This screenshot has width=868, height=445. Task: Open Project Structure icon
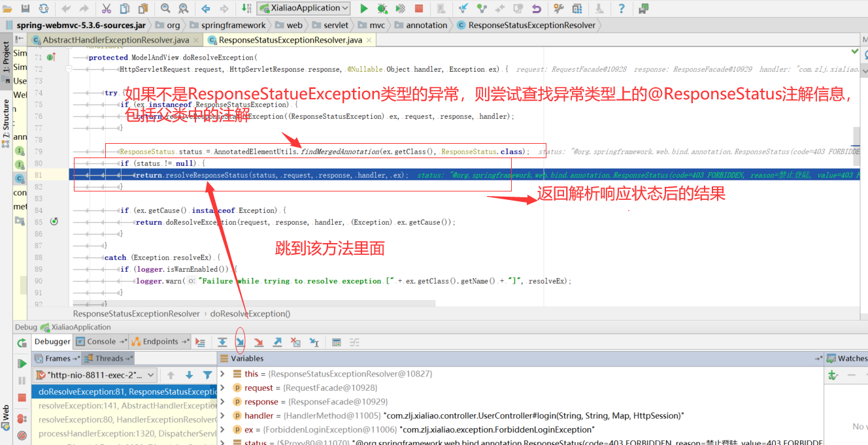577,8
